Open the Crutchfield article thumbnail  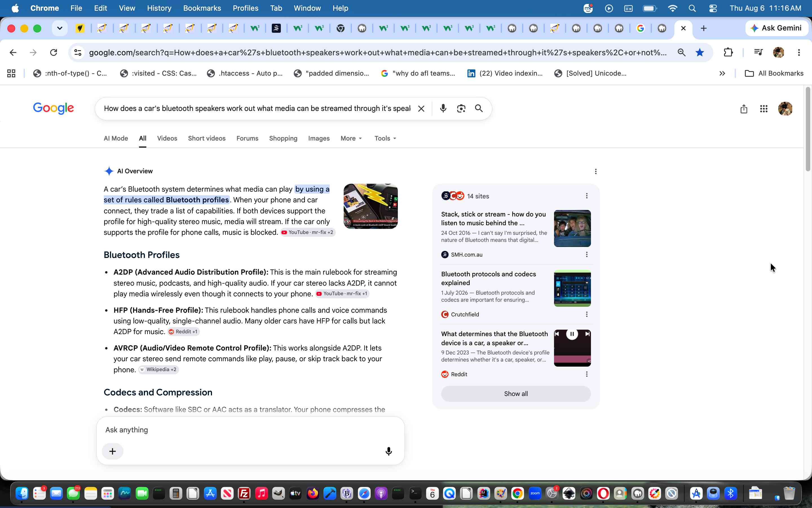point(572,288)
